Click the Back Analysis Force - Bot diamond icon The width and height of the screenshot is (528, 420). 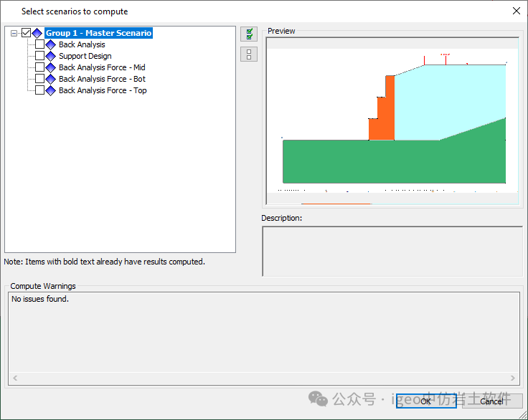[x=50, y=79]
